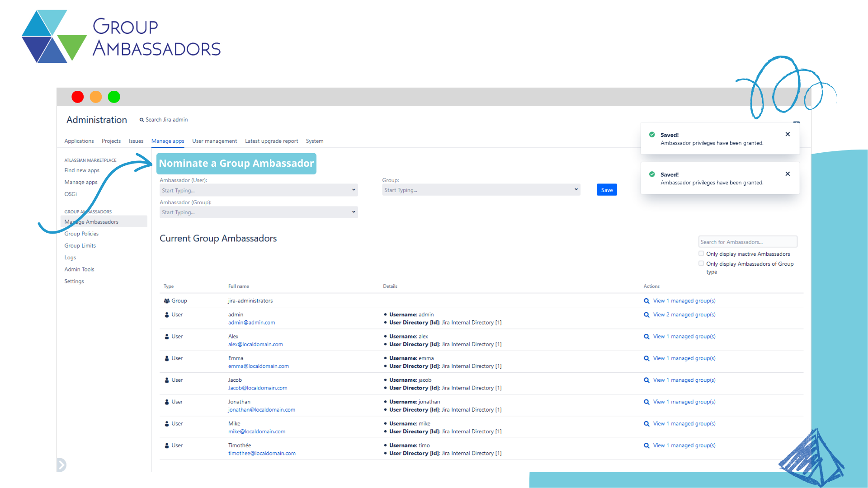This screenshot has width=868, height=488.
Task: Click the red traffic light circle
Action: click(77, 97)
